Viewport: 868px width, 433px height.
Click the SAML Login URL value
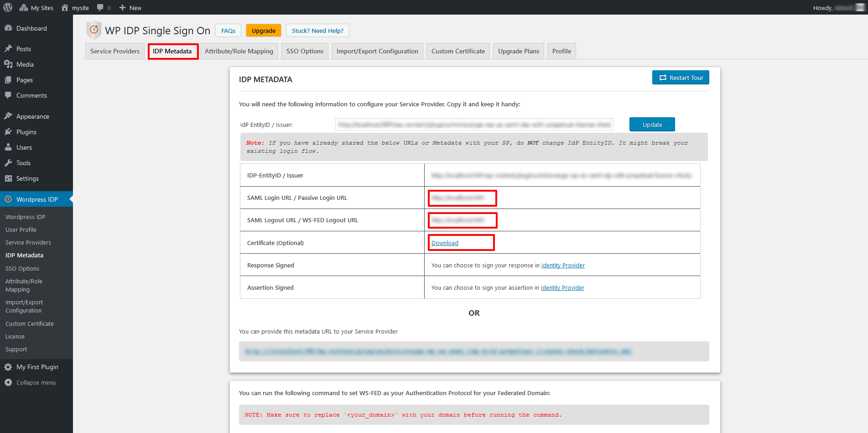pos(458,198)
